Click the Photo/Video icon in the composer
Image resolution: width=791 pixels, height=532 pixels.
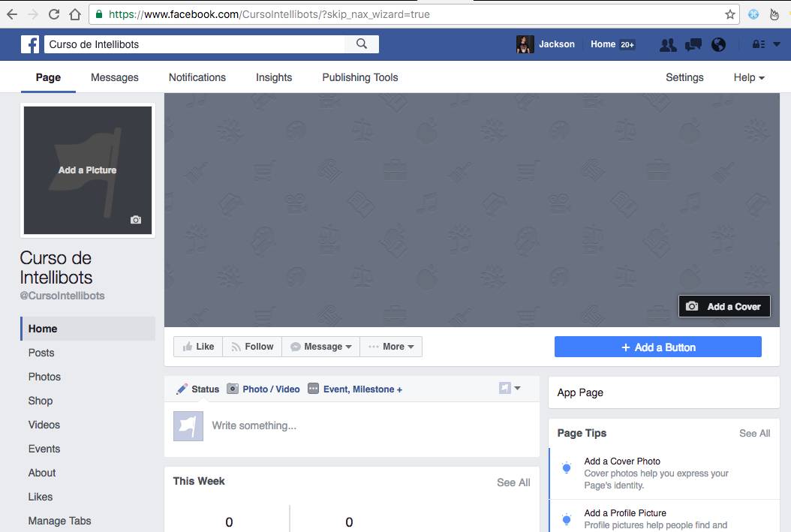click(x=233, y=389)
